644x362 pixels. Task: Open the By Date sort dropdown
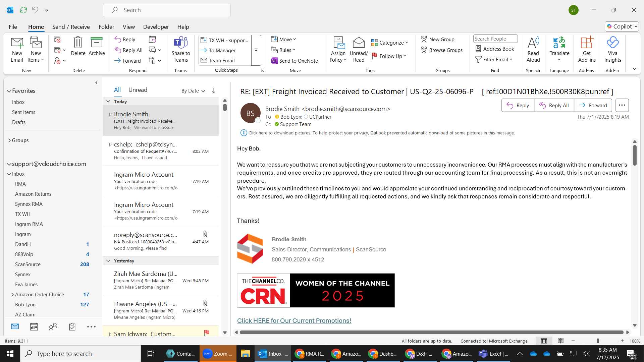pyautogui.click(x=193, y=90)
